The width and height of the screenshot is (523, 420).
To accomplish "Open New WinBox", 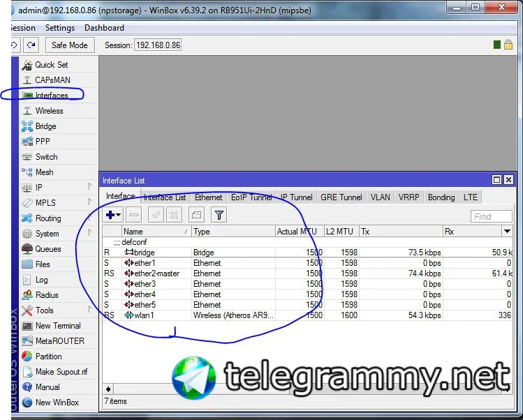I will coord(59,403).
